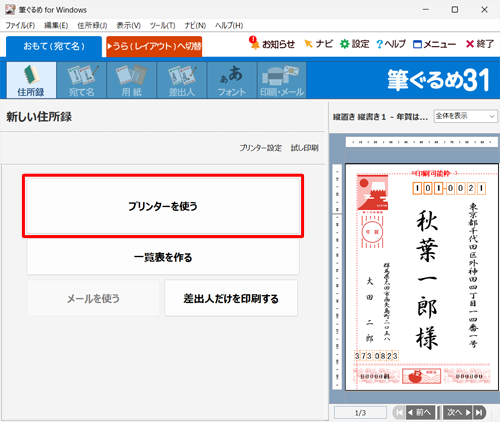The height and width of the screenshot is (422, 500).
Task: Open the ツール(T) menu
Action: tap(162, 25)
